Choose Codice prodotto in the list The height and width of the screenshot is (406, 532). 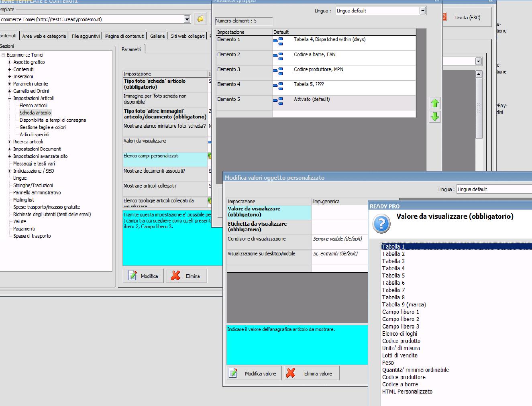point(401,341)
